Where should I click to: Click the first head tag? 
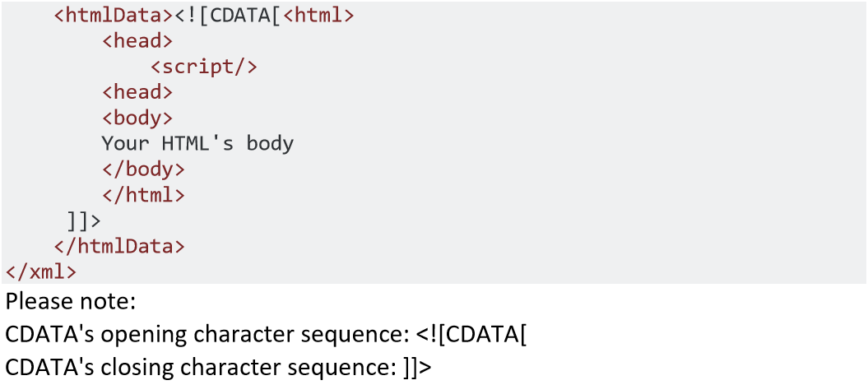[138, 41]
